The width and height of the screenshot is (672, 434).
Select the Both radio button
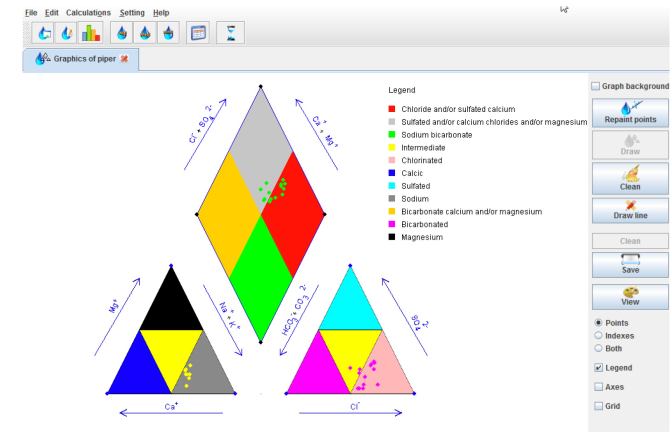point(598,349)
